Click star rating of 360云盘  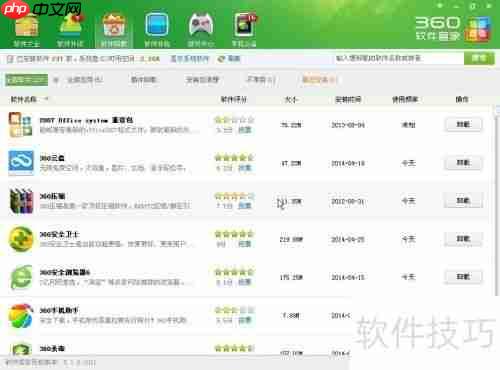(234, 157)
